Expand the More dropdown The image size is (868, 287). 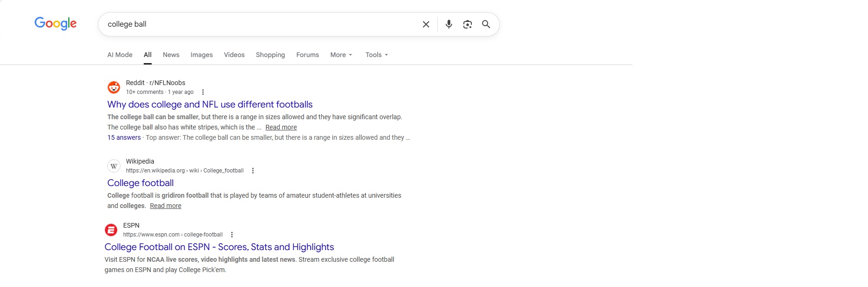point(341,55)
